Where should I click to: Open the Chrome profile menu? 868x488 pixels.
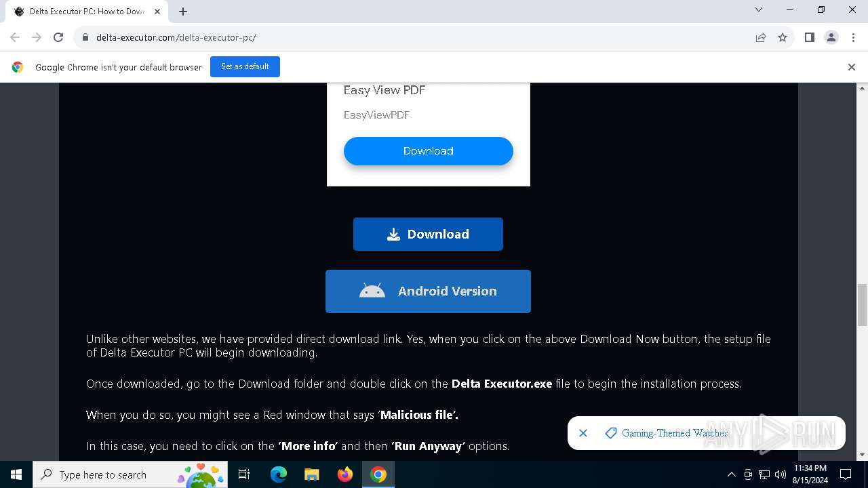coord(831,37)
